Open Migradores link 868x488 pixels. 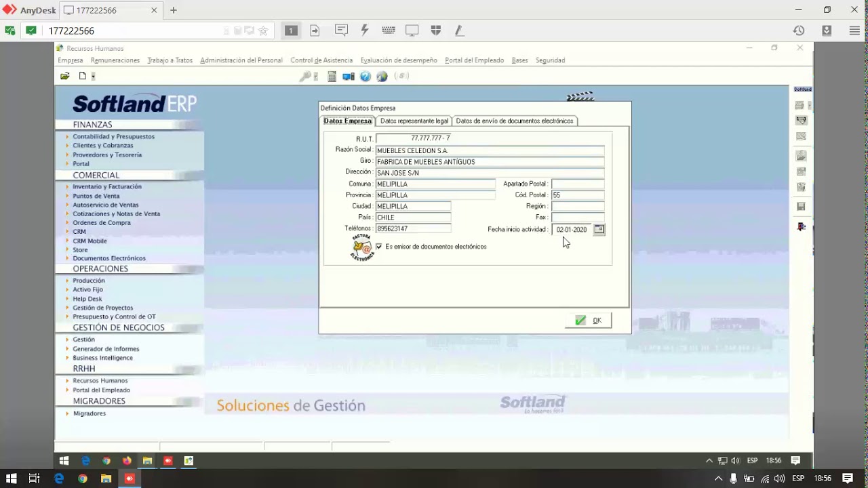tap(90, 413)
